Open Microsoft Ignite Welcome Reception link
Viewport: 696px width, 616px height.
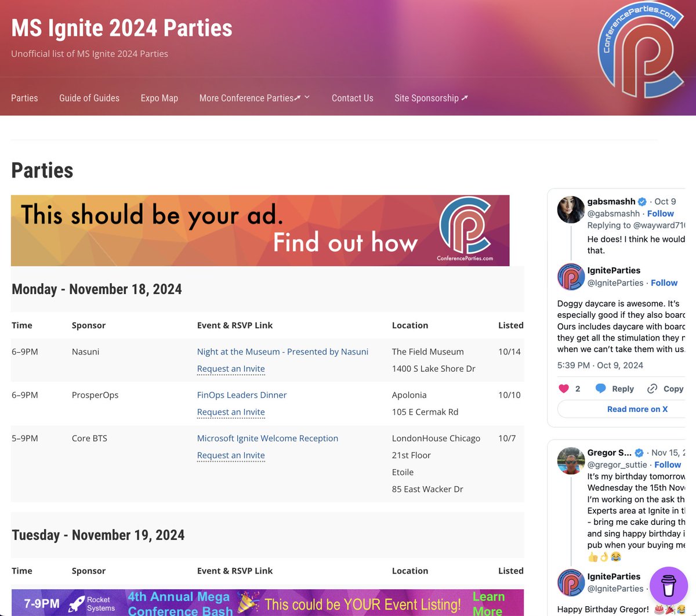267,439
